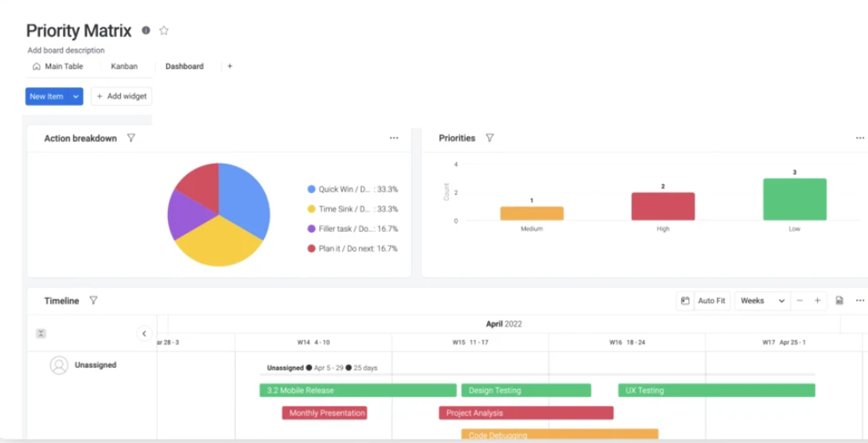Click the timeline go-to-today calendar icon
Image resolution: width=868 pixels, height=443 pixels.
coord(685,301)
